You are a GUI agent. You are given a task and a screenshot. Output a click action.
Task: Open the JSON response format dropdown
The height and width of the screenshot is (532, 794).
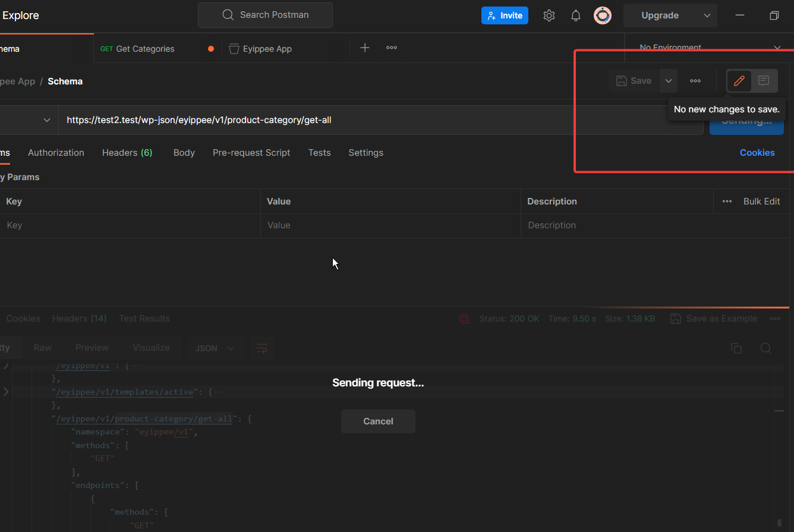pos(215,348)
